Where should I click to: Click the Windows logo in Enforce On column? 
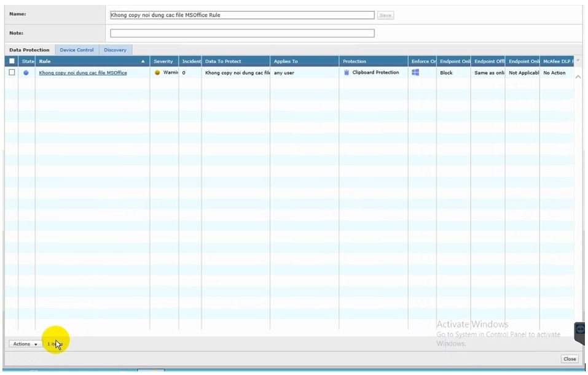click(x=415, y=72)
